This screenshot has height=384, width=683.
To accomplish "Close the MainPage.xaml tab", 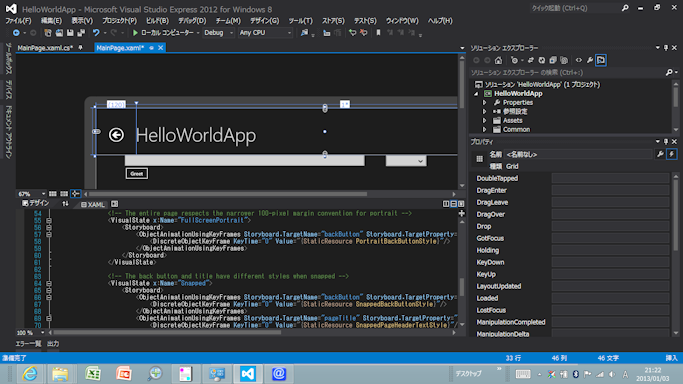I will 161,48.
